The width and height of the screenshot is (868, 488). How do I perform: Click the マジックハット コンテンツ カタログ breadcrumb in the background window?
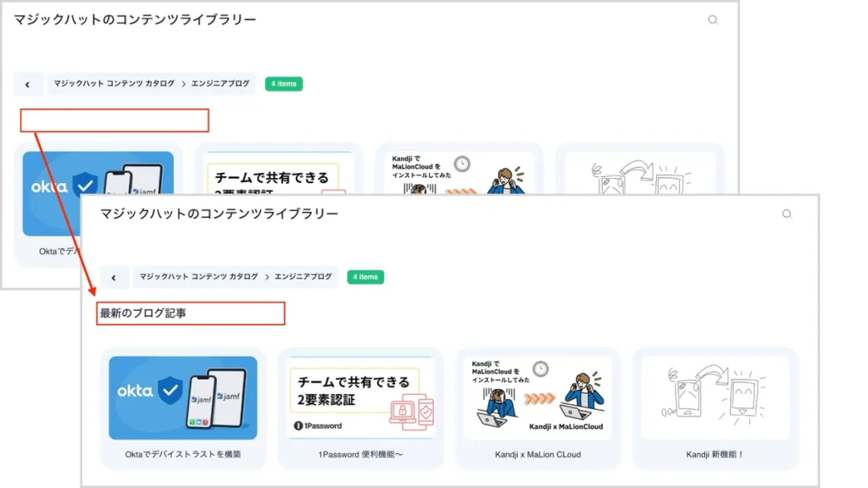pos(114,84)
